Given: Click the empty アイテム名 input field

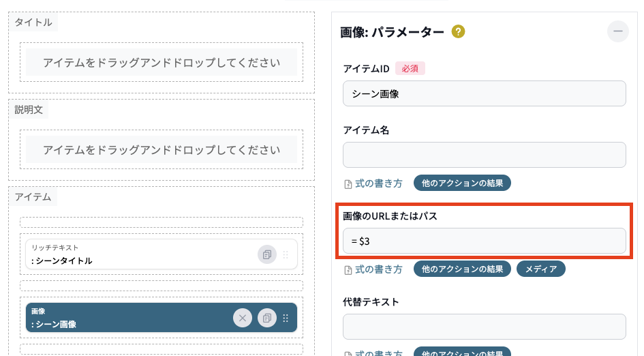Looking at the screenshot, I should 484,155.
